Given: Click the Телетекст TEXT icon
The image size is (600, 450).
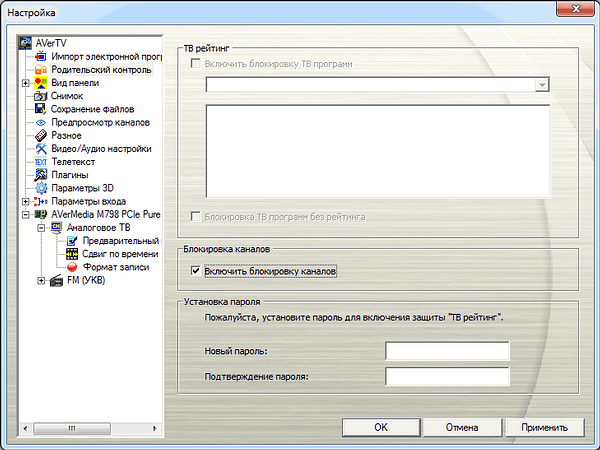Looking at the screenshot, I should coord(41,162).
